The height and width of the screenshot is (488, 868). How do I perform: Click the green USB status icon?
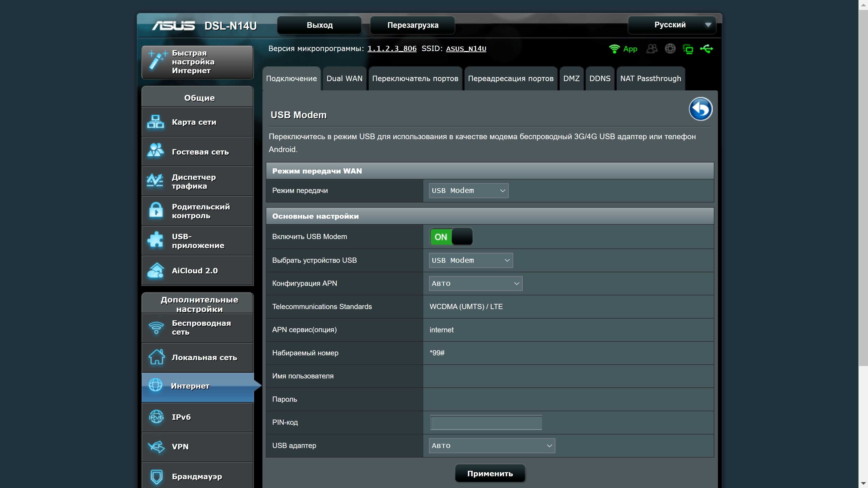pos(707,49)
